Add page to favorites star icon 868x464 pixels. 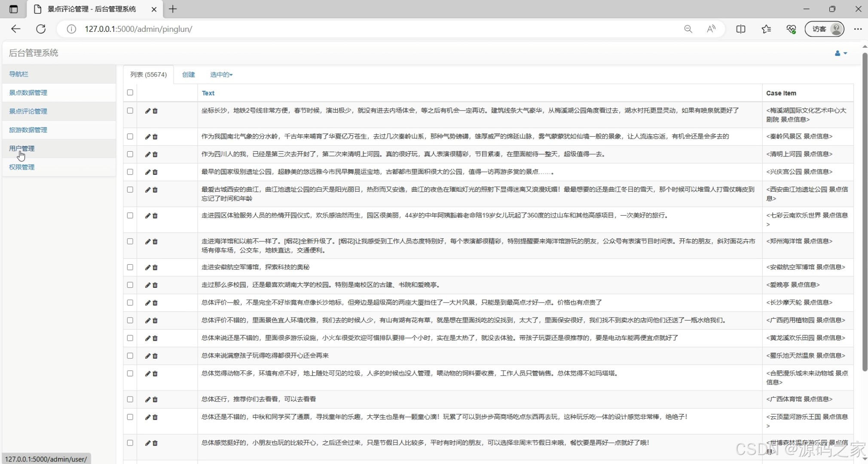(766, 29)
